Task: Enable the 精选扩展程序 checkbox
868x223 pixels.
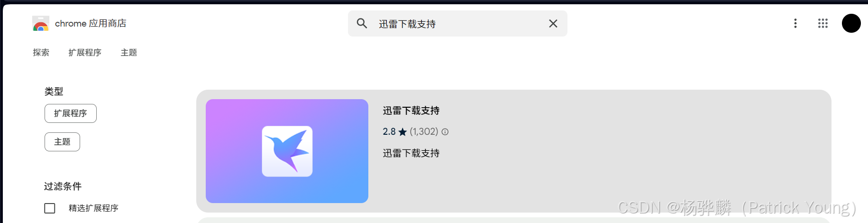Action: [50, 208]
